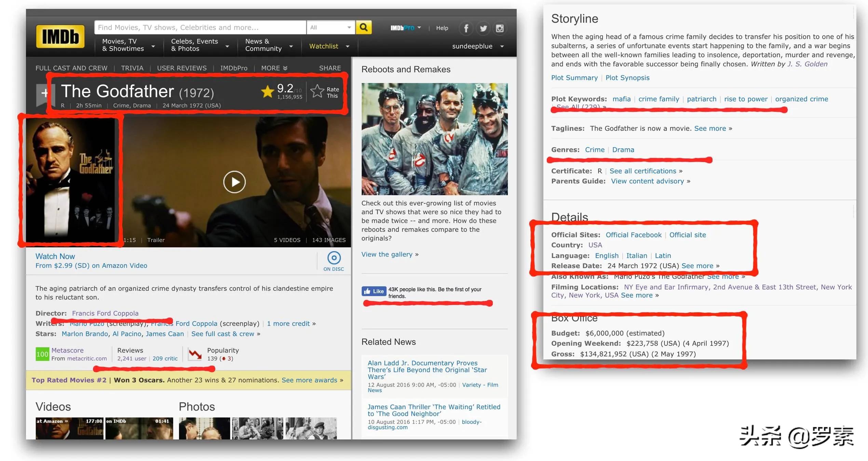Screen dimensions: 868x461
Task: Click the organized crime keyword
Action: tap(801, 99)
